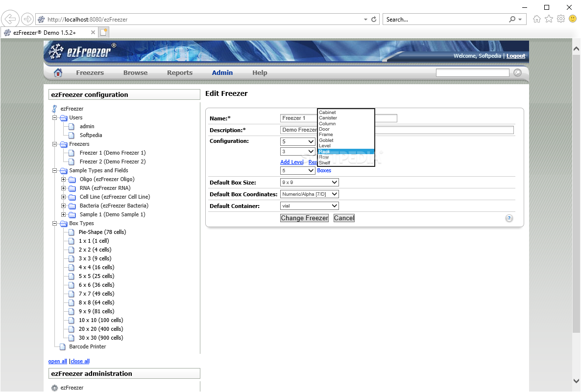Image resolution: width=581 pixels, height=392 pixels.
Task: Click the Sample Types and Fields folder icon
Action: click(x=63, y=171)
